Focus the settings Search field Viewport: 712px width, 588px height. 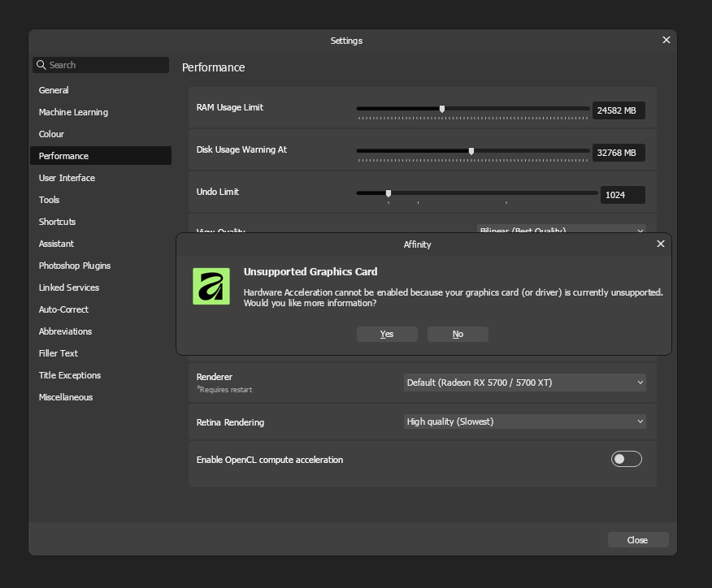point(106,65)
